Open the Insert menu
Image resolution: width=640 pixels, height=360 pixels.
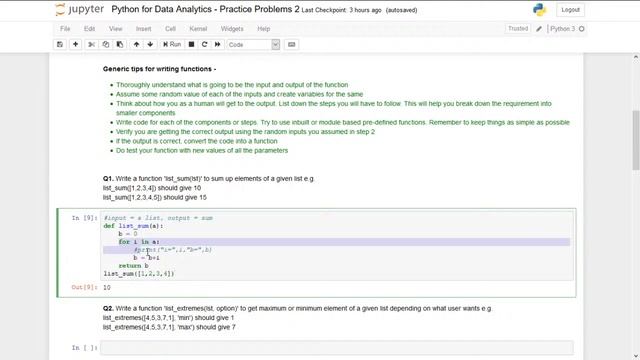point(143,29)
